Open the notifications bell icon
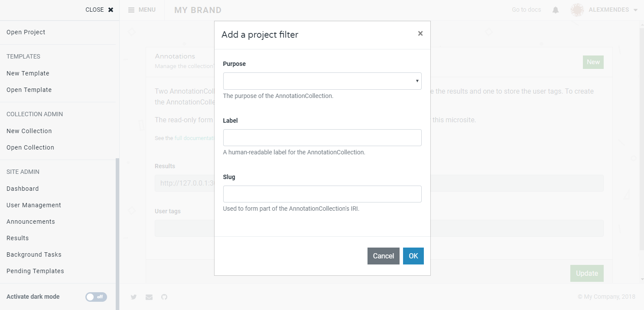Image resolution: width=644 pixels, height=310 pixels. [555, 9]
